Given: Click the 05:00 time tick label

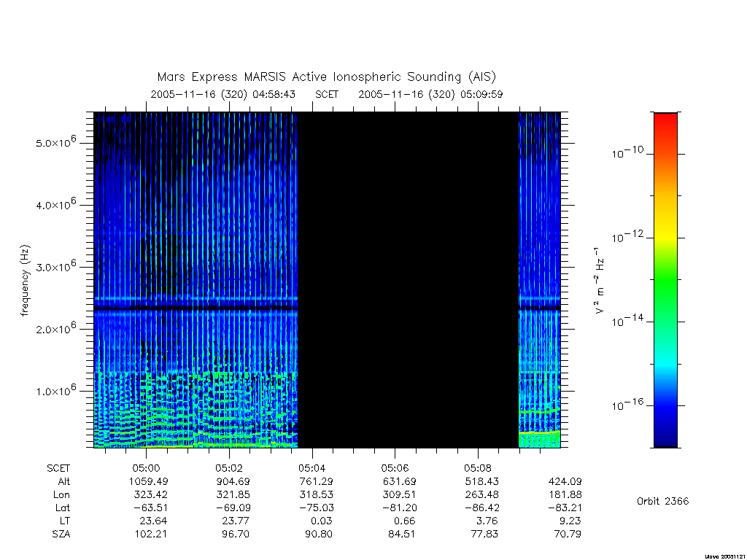Looking at the screenshot, I should pyautogui.click(x=146, y=468).
